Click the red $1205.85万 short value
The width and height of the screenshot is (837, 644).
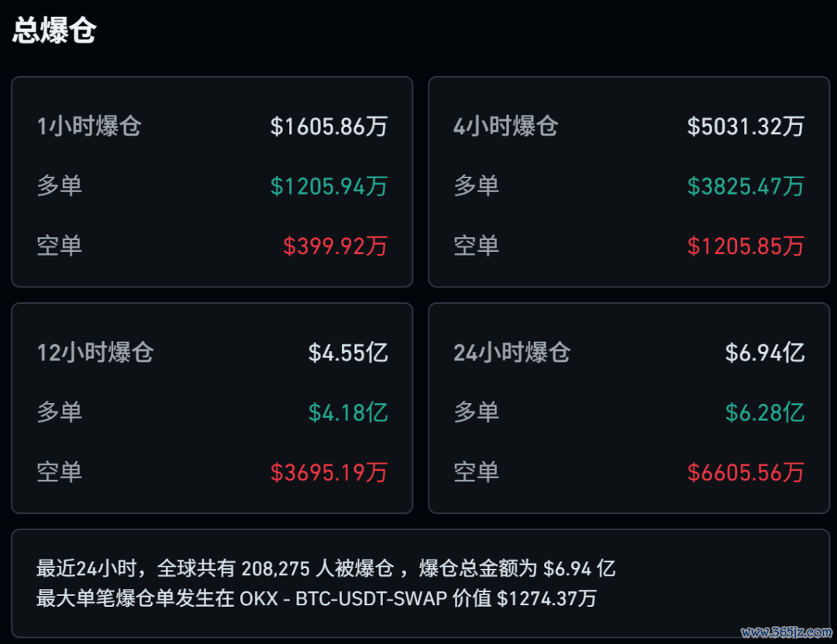pos(746,246)
